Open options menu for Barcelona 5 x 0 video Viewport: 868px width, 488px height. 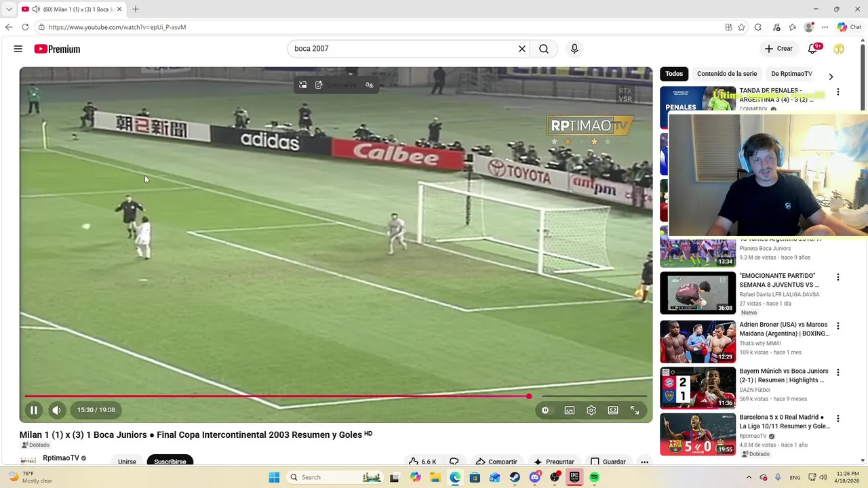[x=838, y=419]
